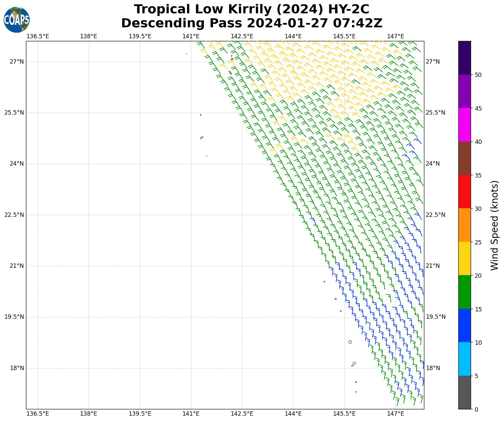The image size is (504, 421).
Task: Click the dark purple top colorbar segment
Action: point(464,58)
